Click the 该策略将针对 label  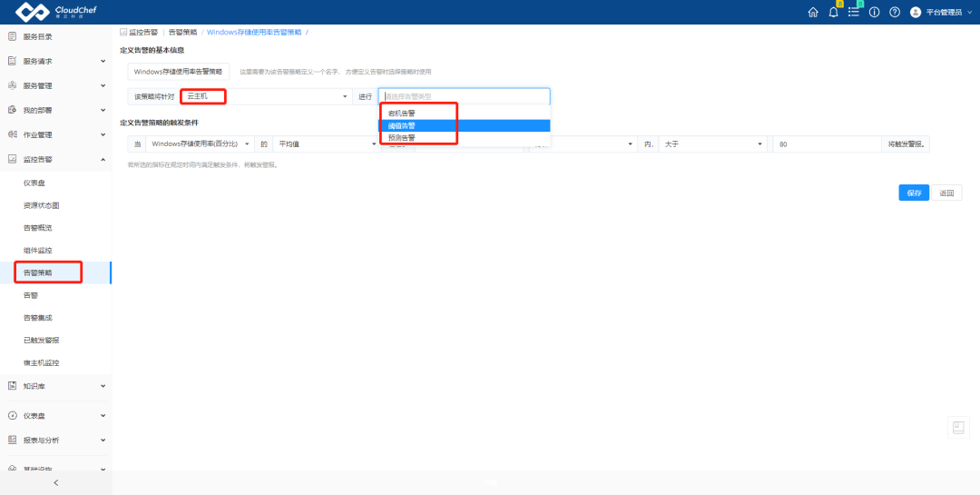pos(153,97)
